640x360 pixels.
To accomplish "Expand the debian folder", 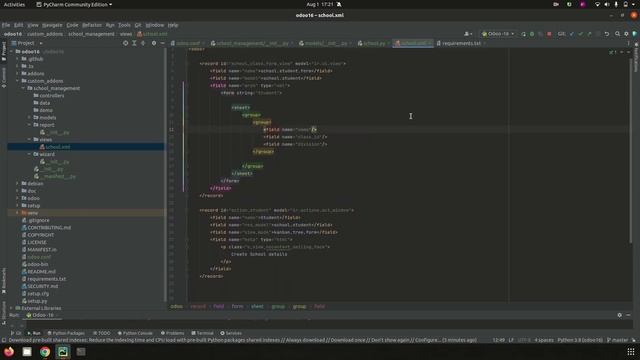I will pos(17,184).
